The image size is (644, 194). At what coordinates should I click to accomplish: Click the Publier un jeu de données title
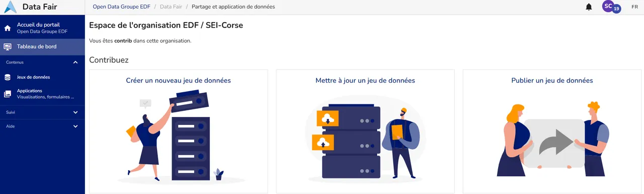pyautogui.click(x=552, y=81)
